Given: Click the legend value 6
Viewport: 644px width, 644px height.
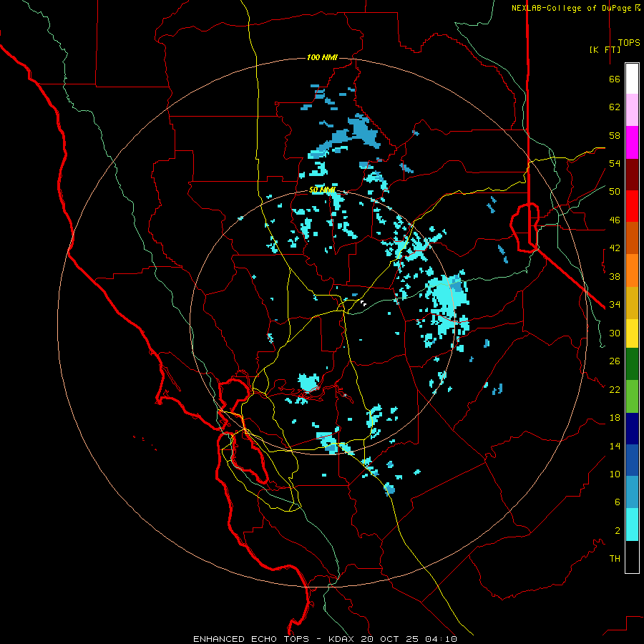Looking at the screenshot, I should [617, 502].
